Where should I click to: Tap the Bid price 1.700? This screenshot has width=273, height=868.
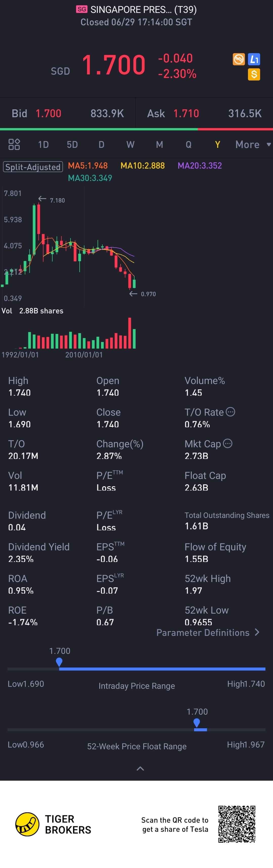(x=49, y=114)
